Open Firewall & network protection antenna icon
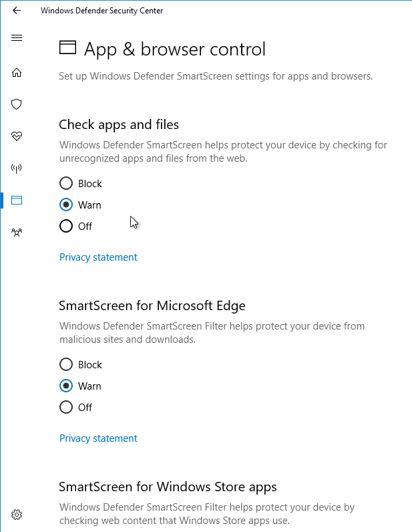 17,168
